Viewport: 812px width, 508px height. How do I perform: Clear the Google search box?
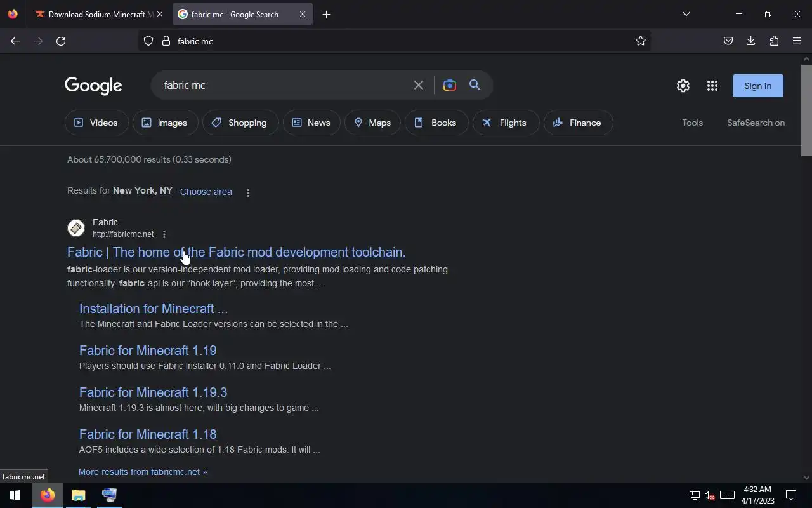click(x=419, y=85)
